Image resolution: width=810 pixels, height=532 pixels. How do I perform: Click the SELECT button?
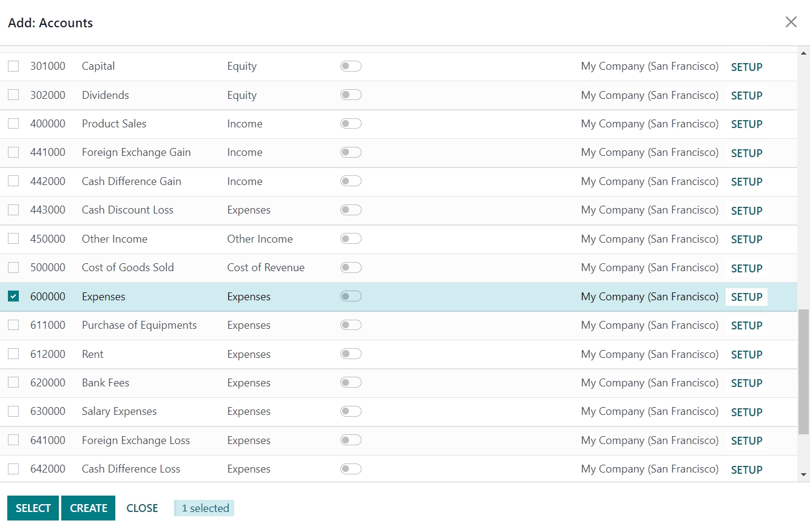33,508
